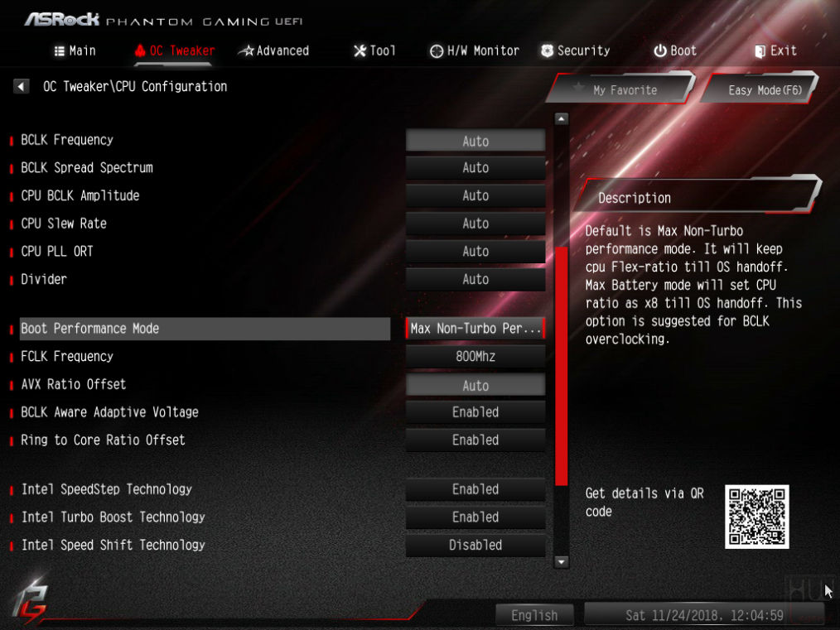The width and height of the screenshot is (840, 630).
Task: Click the Advanced star icon
Action: (246, 50)
